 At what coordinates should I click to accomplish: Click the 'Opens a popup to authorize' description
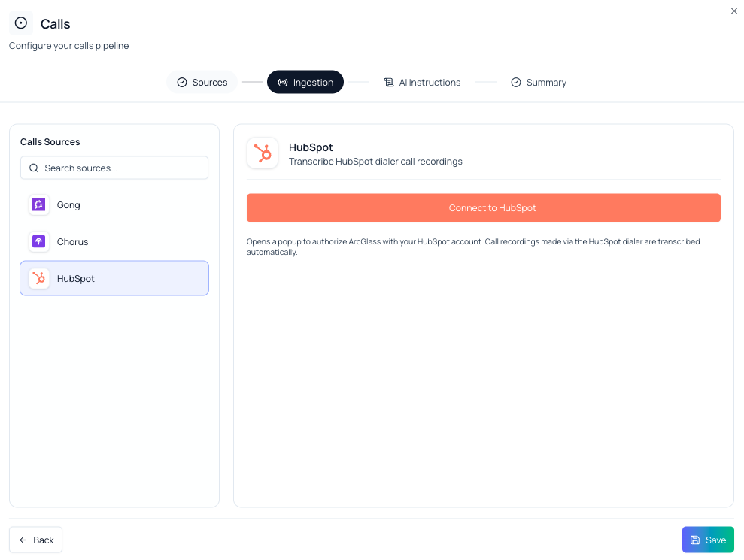[x=473, y=247]
